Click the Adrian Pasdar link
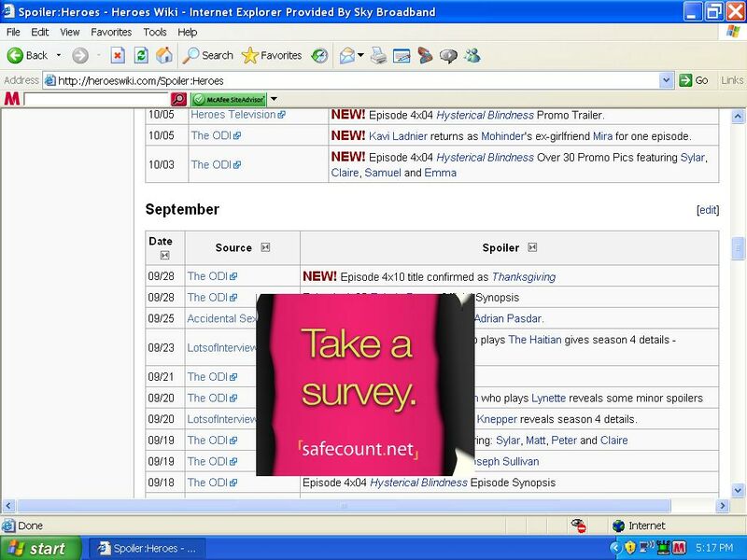Viewport: 747px width, 560px height. [x=508, y=318]
